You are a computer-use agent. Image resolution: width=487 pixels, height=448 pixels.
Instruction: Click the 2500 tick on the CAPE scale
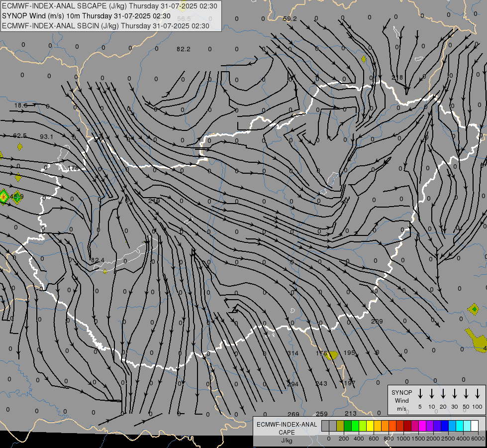(x=448, y=439)
